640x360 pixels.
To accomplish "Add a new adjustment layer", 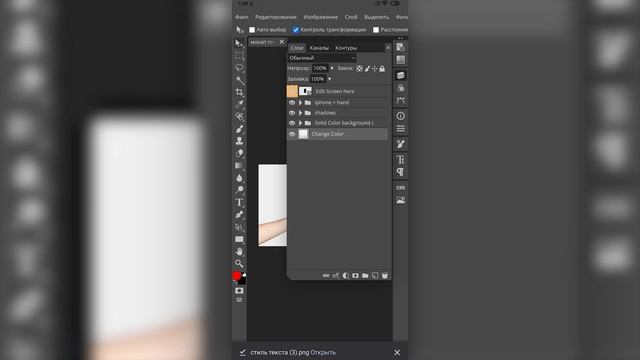I will pos(345,276).
